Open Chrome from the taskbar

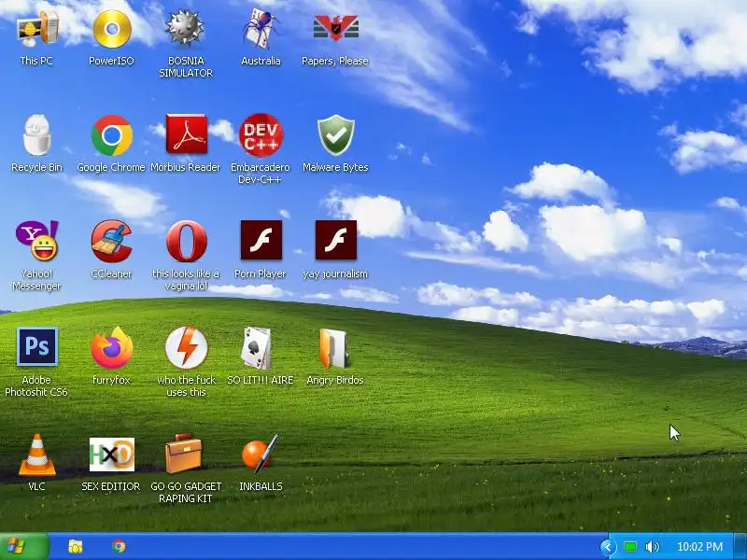click(x=119, y=546)
